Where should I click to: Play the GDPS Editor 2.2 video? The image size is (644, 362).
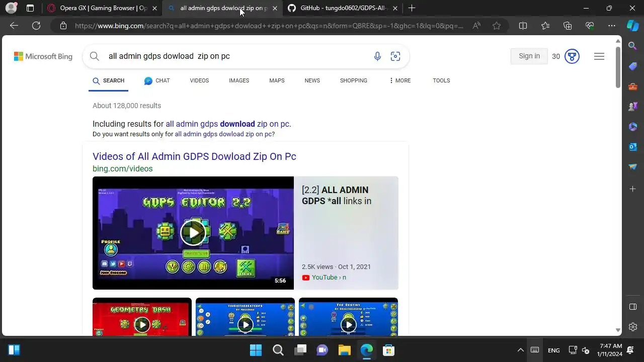pos(193,233)
